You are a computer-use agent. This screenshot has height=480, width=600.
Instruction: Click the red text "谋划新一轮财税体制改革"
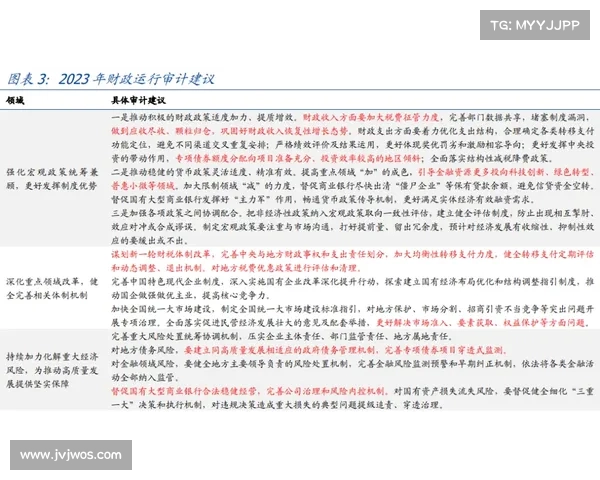click(x=161, y=254)
